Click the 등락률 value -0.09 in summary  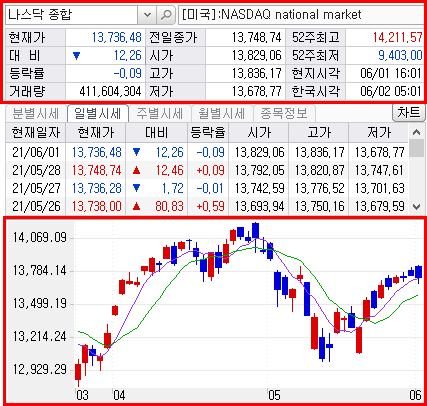click(128, 73)
